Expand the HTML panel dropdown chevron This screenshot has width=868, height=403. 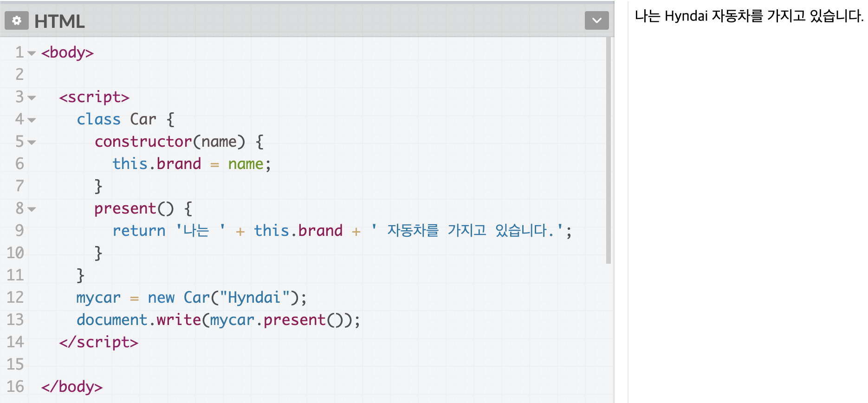596,20
